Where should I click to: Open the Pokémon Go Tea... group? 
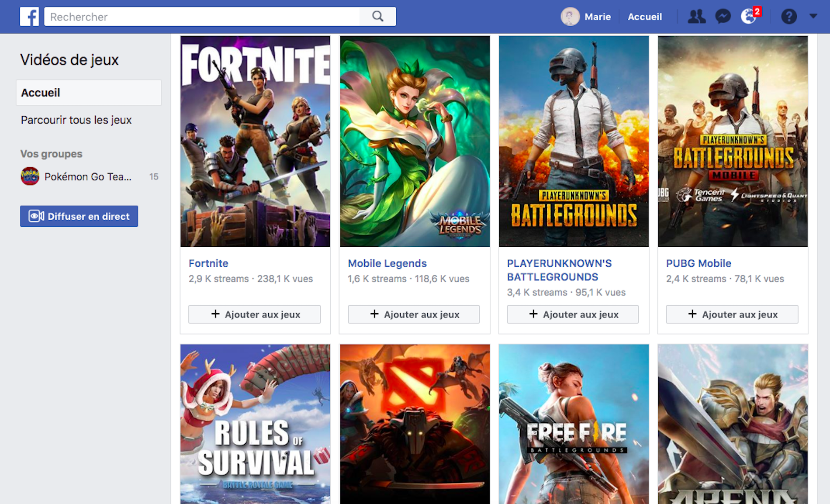(x=88, y=176)
